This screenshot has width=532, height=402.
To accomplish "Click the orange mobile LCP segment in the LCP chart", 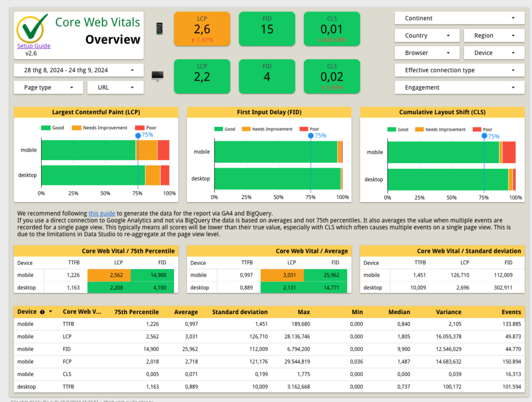I will coord(147,150).
